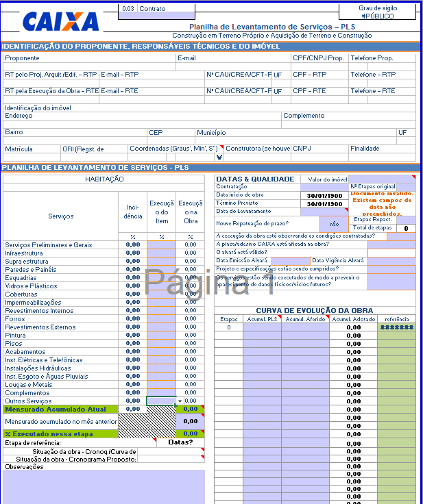This screenshot has width=423, height=504.
Task: Click the Finalidade input field
Action: [382, 157]
